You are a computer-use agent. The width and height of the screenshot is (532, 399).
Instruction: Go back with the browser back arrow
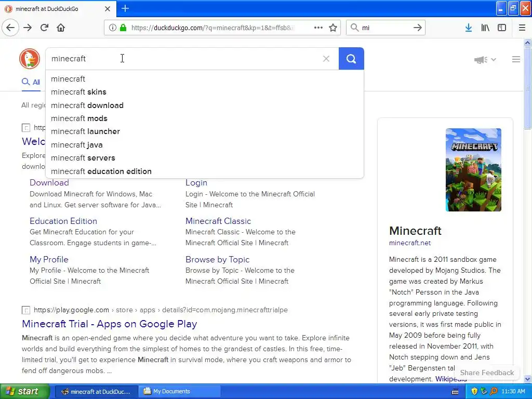pos(10,28)
